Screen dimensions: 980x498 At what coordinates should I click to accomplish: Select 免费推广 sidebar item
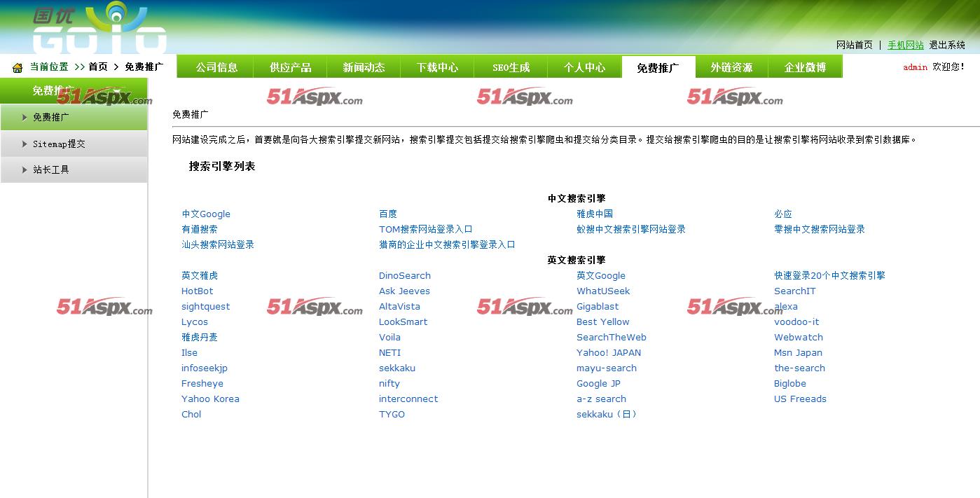pos(74,117)
